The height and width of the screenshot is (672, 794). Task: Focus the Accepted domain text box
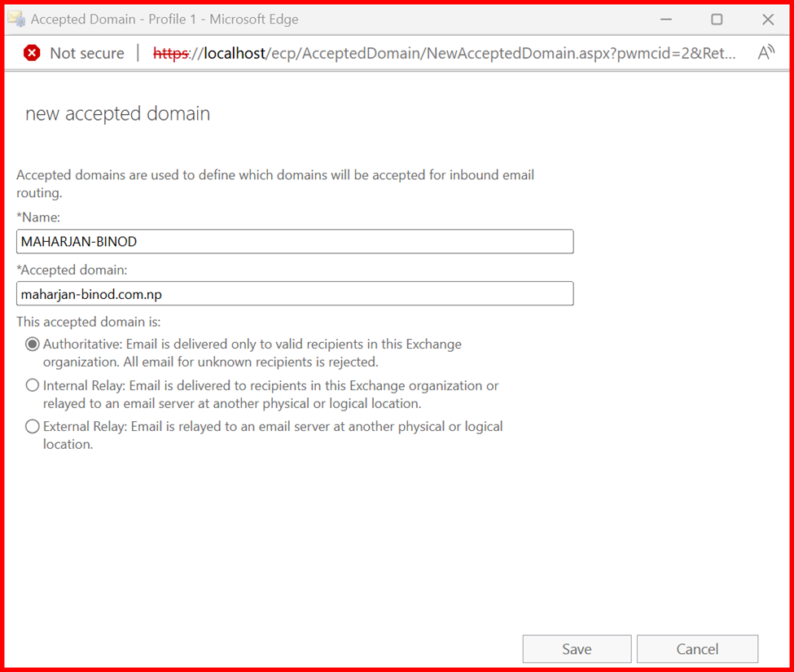tap(294, 293)
